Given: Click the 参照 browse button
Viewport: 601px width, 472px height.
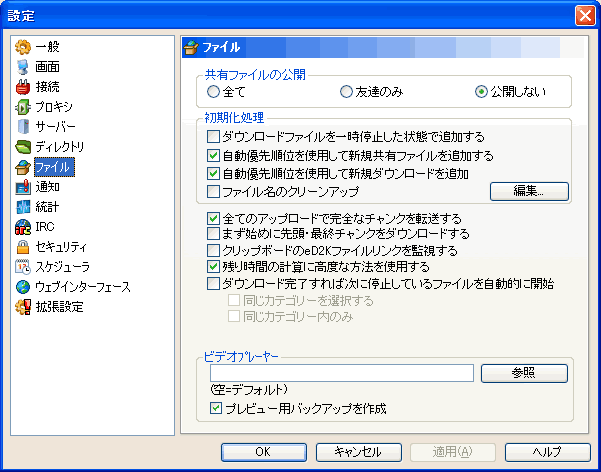Looking at the screenshot, I should click(x=524, y=373).
